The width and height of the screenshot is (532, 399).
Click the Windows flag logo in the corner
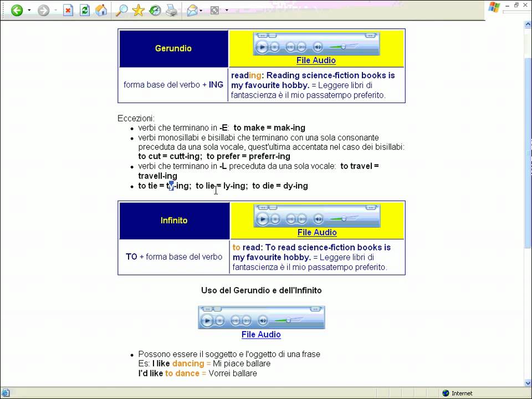click(494, 7)
